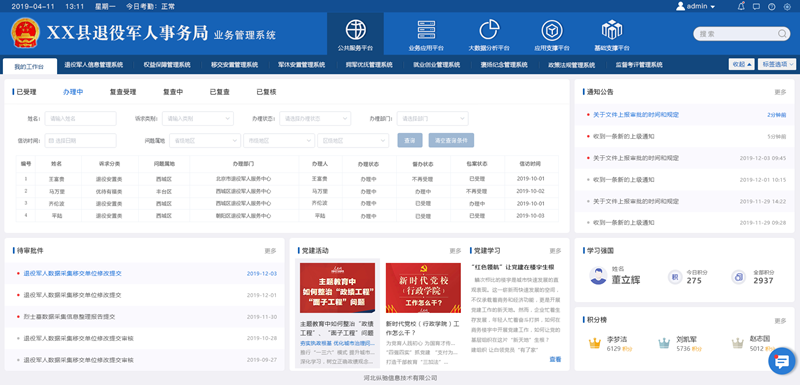This screenshot has width=800, height=385.
Task: Click 北京市退役军人服务中心 cell
Action: 243,179
